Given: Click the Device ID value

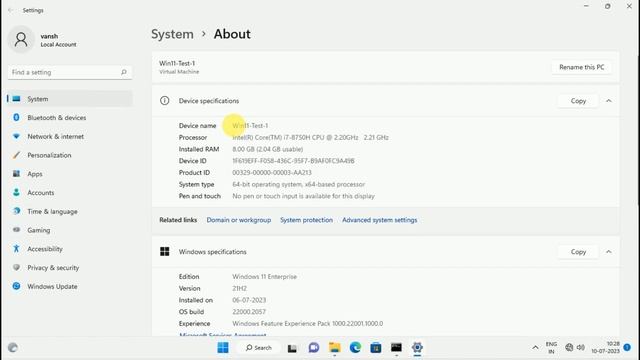Looking at the screenshot, I should [x=293, y=161].
